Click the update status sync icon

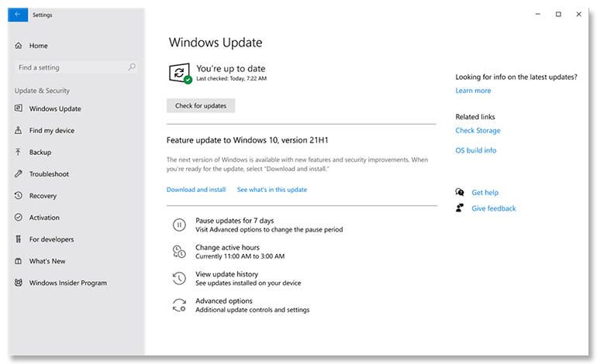(x=180, y=73)
